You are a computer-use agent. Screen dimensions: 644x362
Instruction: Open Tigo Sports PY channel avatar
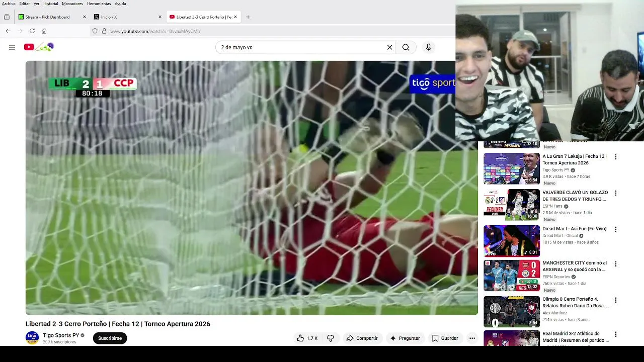point(32,338)
